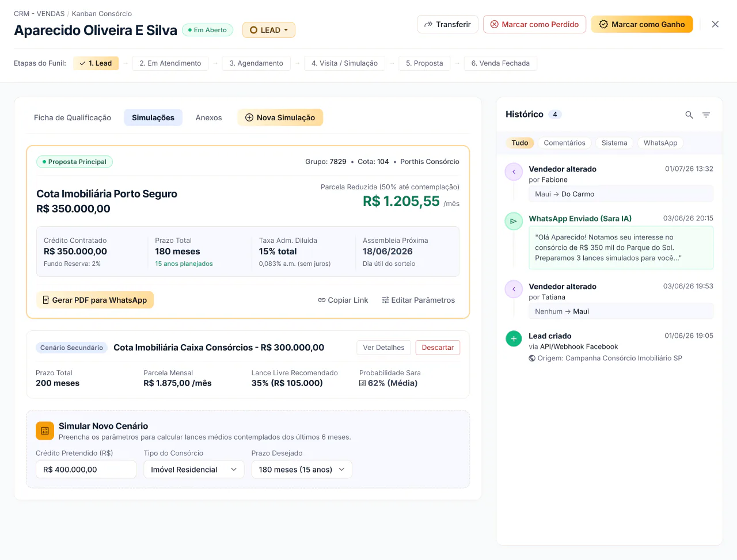Select funnel stage 2. Em Atendimento
The image size is (737, 560).
coord(170,63)
